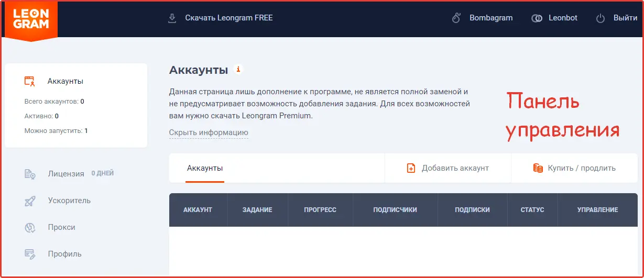Switch to the Аккаунты tab

205,168
